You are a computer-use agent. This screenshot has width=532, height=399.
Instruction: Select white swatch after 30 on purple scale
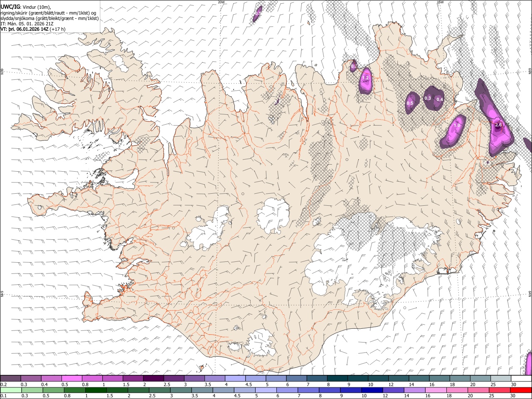coord(520,378)
